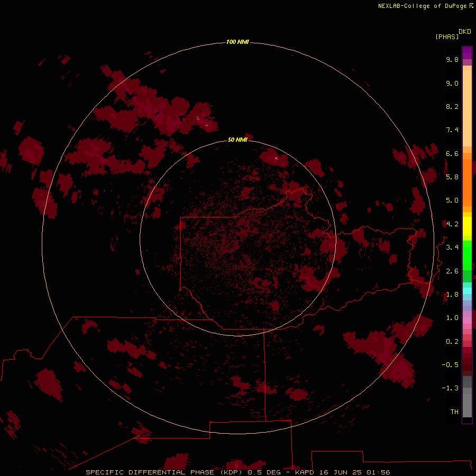476x476 pixels.
Task: Click the 7.4 legend value
Action: [x=452, y=130]
